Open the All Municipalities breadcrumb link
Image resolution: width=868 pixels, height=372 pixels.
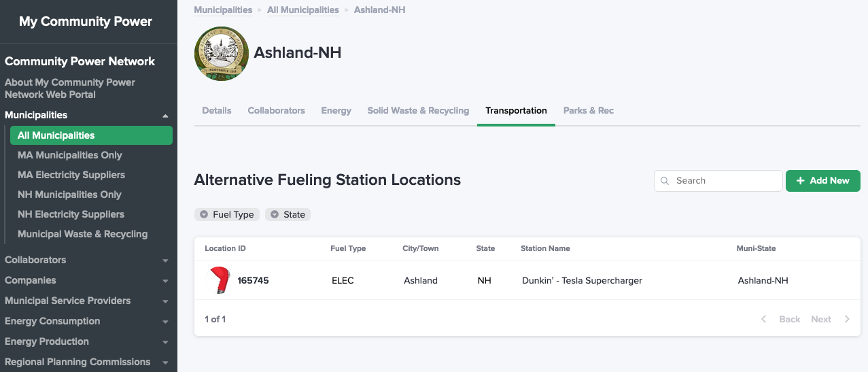coord(303,10)
